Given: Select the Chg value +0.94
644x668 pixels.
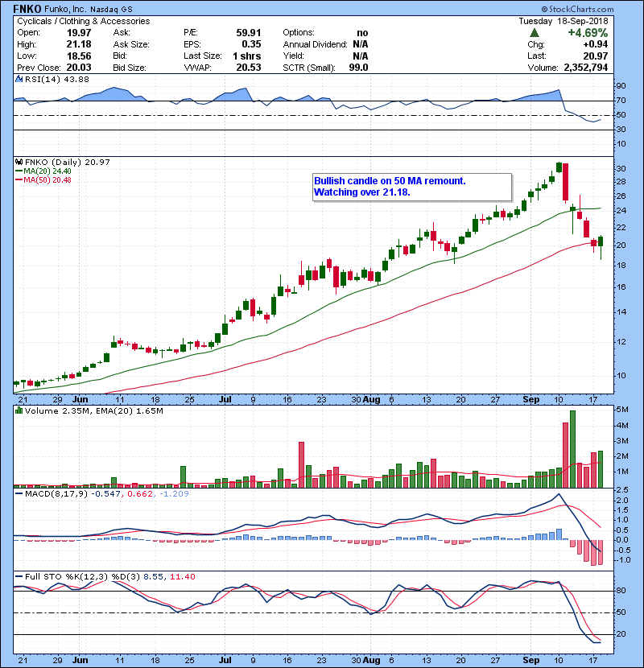Looking at the screenshot, I should 596,44.
